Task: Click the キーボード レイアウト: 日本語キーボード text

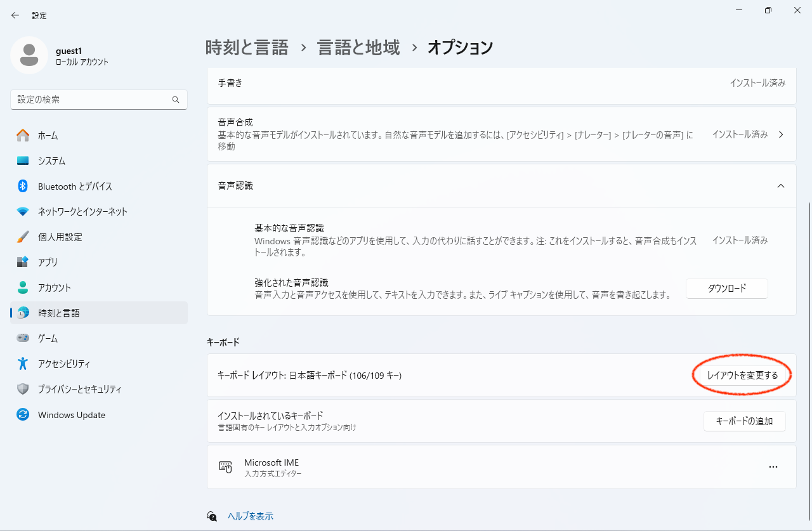Action: (310, 376)
